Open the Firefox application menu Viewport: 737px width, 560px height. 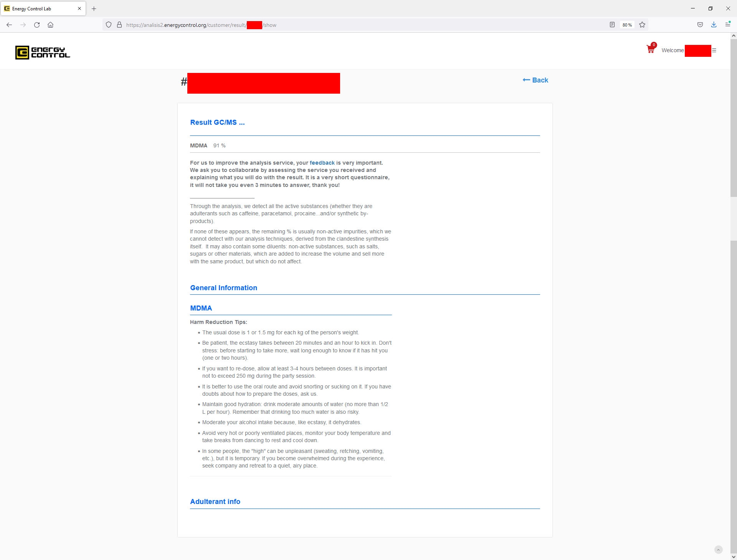coord(727,25)
